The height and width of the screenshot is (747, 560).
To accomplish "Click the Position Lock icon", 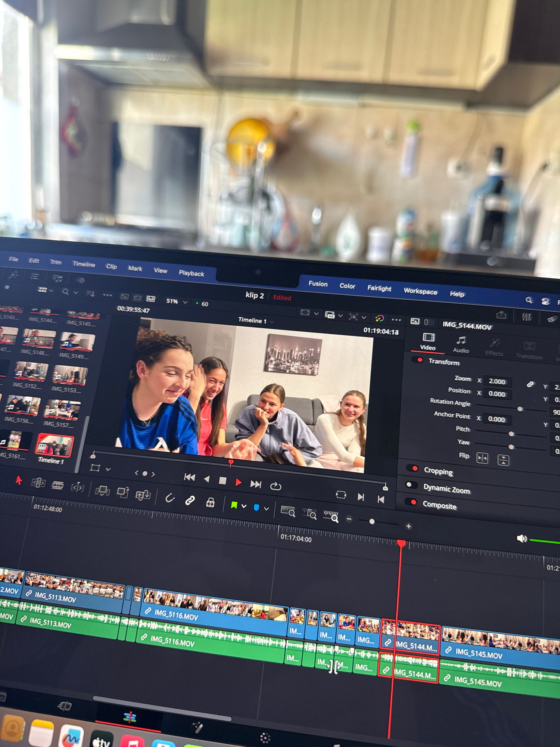I will pyautogui.click(x=210, y=503).
